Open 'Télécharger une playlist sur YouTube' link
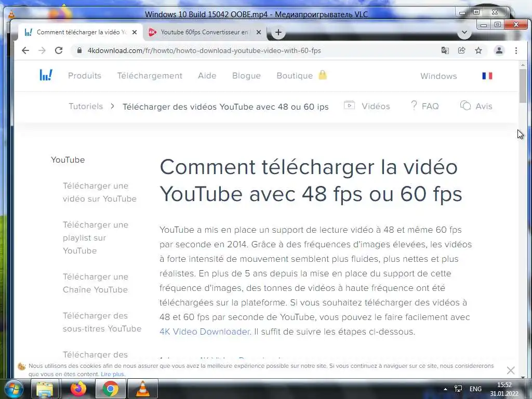Image resolution: width=532 pixels, height=399 pixels. (96, 237)
